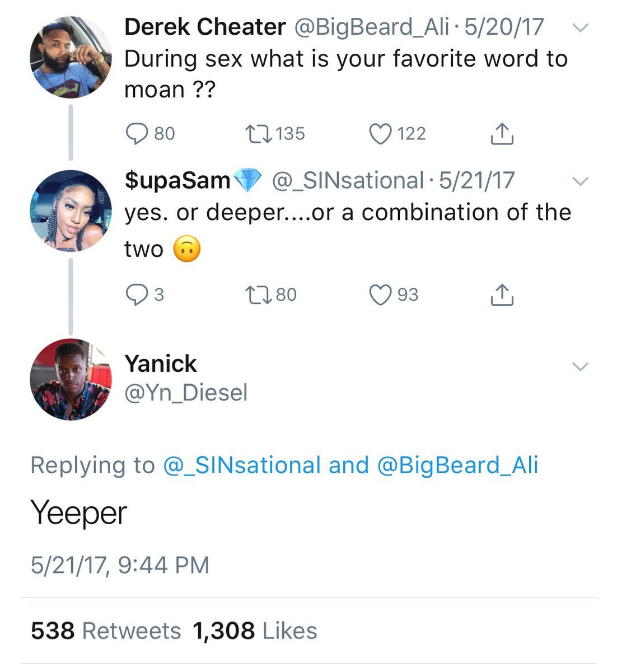Open the @Yn_Diesel handle

coord(186,393)
